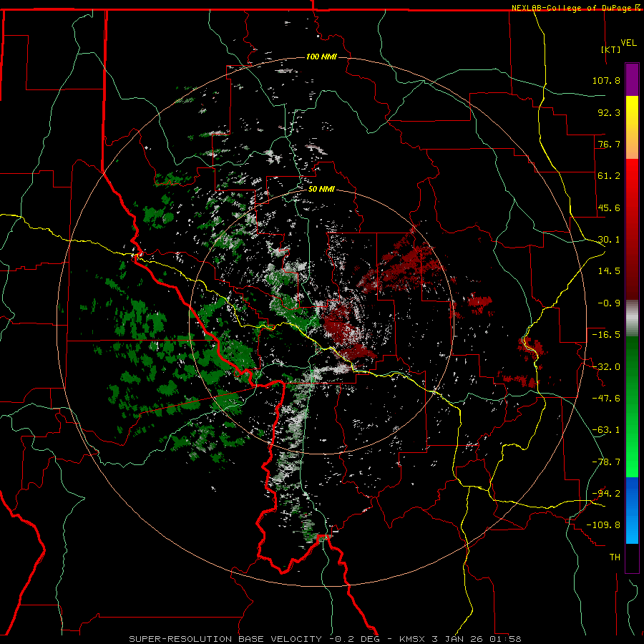Select the 30.1 legend value
Screen dimensions: 644x644
[x=609, y=240]
